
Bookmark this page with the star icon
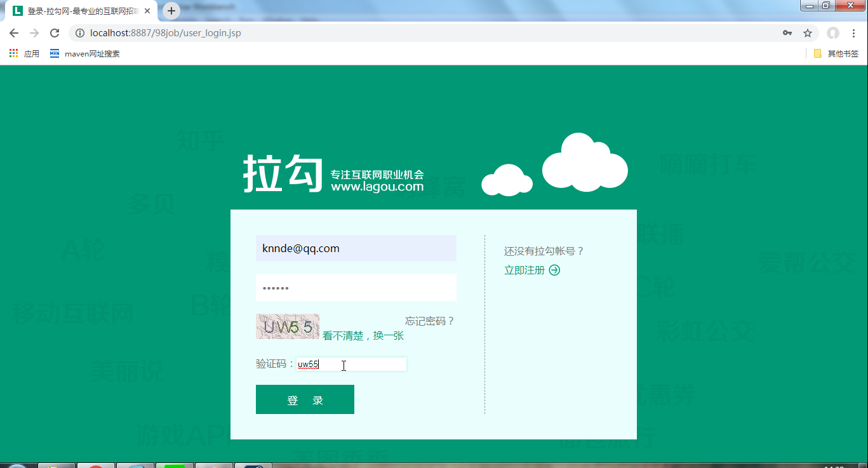pos(808,33)
